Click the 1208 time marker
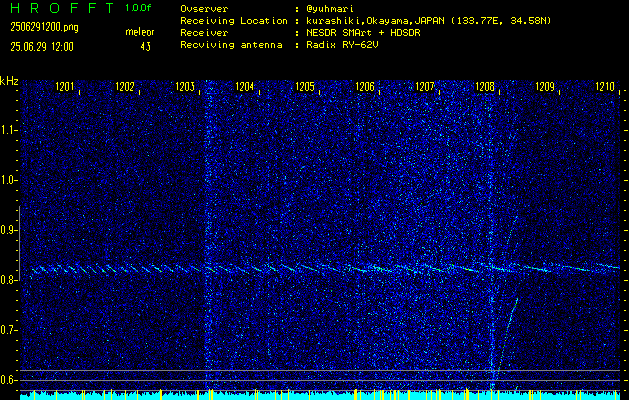This screenshot has height=400, width=629. coord(485,87)
